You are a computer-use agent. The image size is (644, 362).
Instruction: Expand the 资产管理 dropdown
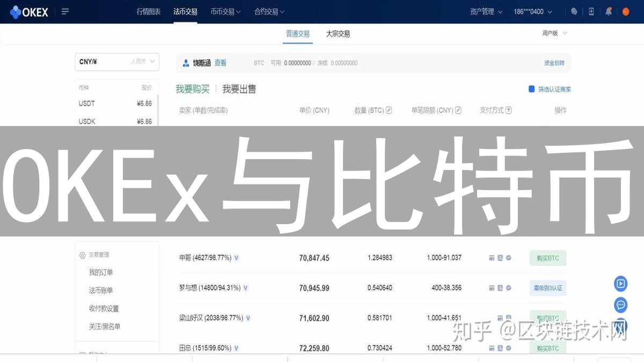coord(486,11)
